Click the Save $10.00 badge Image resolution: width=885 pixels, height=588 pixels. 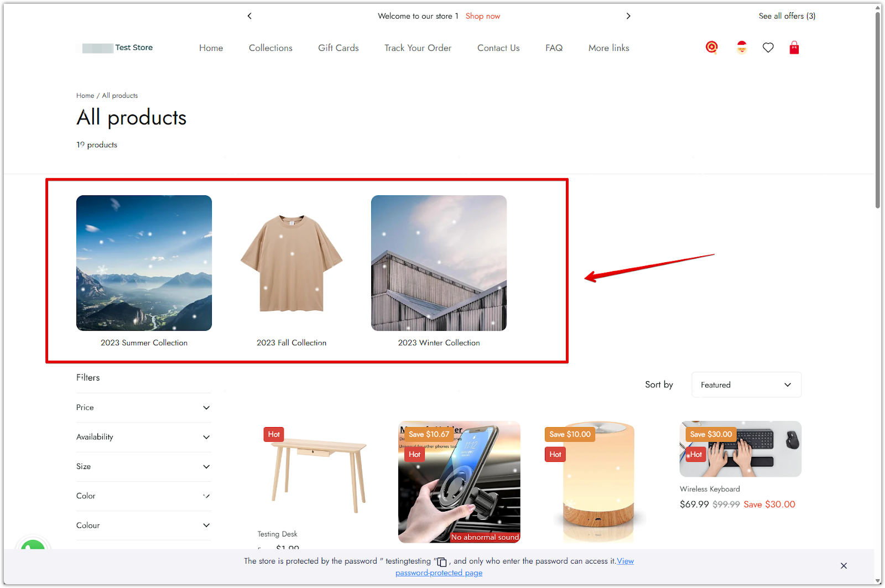click(570, 434)
